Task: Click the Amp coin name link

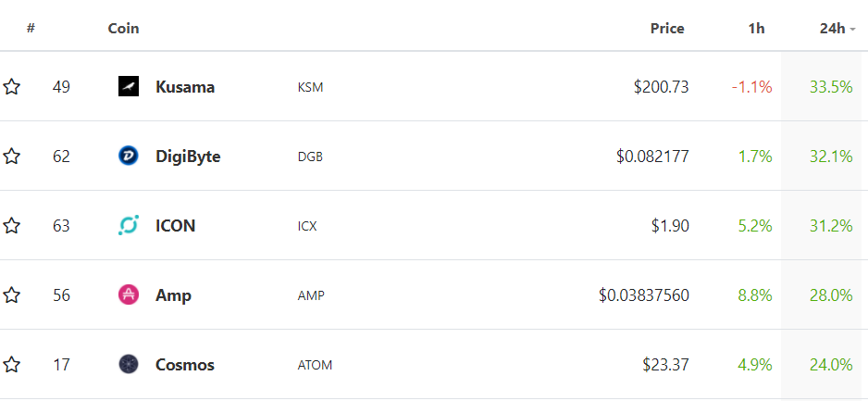Action: tap(174, 295)
